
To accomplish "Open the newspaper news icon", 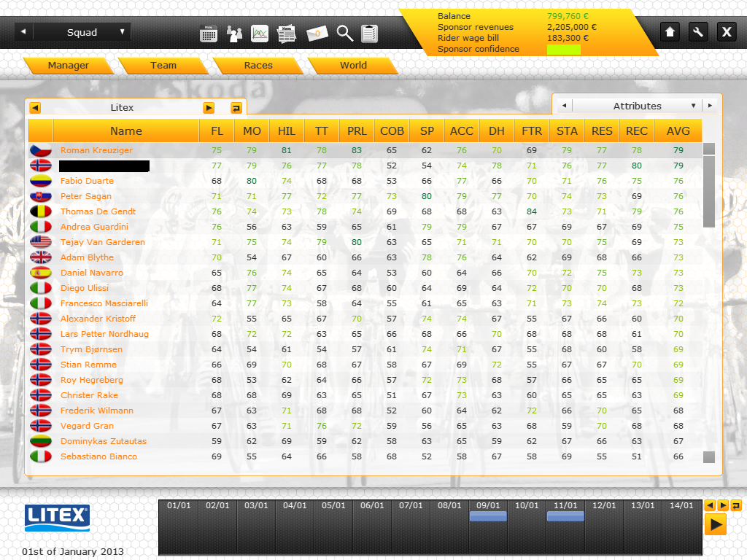I will click(x=287, y=33).
